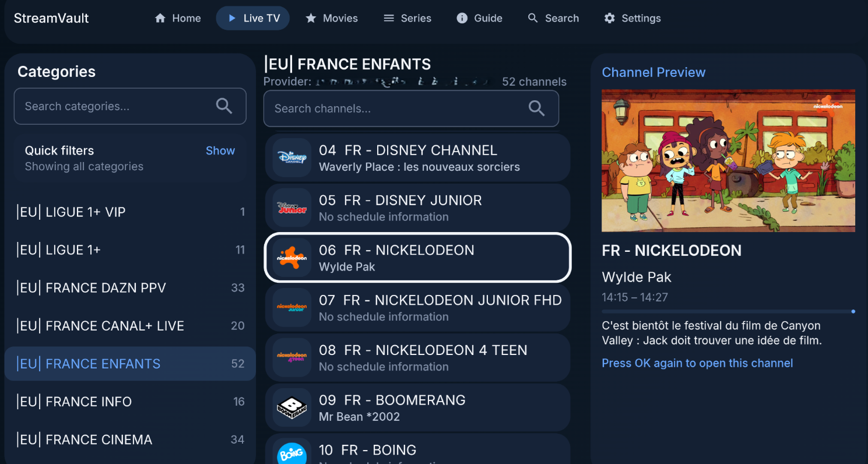Open the Home tab
This screenshot has height=464, width=868.
click(x=178, y=18)
